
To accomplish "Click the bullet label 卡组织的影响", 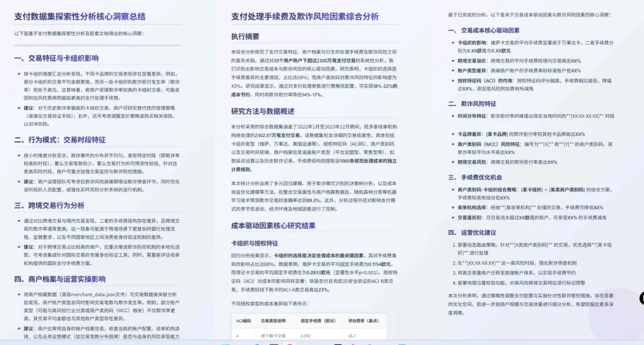I will click(472, 43).
